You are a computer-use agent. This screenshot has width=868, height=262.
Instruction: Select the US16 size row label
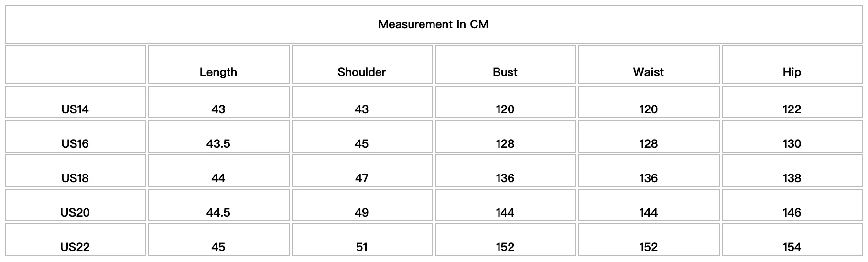[x=75, y=144]
